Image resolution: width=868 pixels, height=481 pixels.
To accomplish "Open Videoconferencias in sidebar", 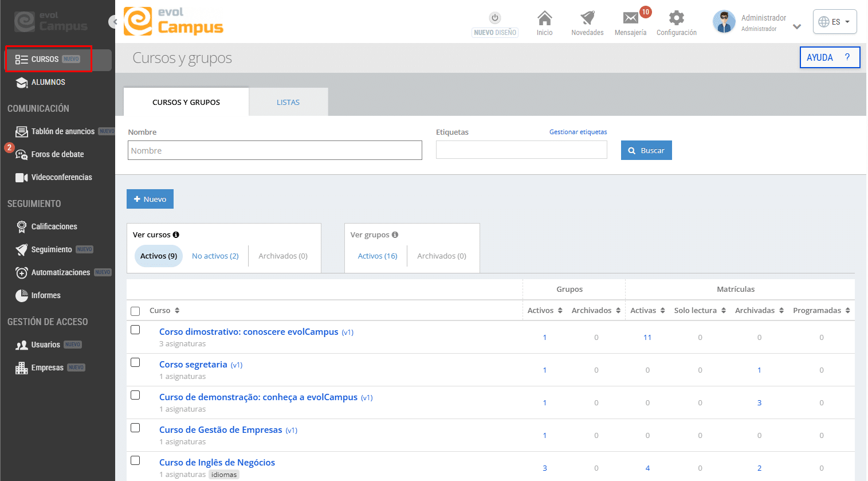I will pos(61,177).
